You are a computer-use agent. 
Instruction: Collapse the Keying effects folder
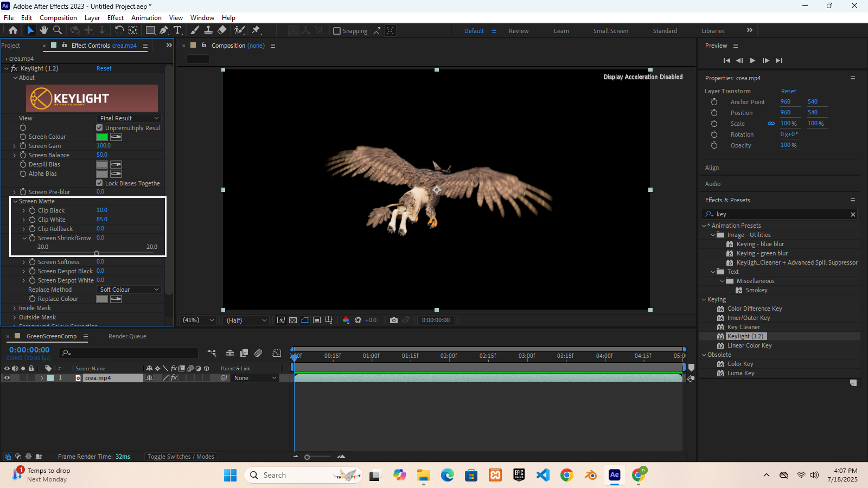tap(704, 299)
